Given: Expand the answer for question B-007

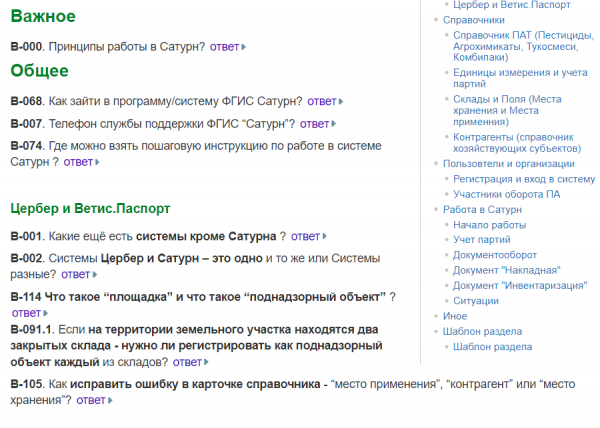Looking at the screenshot, I should pos(318,124).
